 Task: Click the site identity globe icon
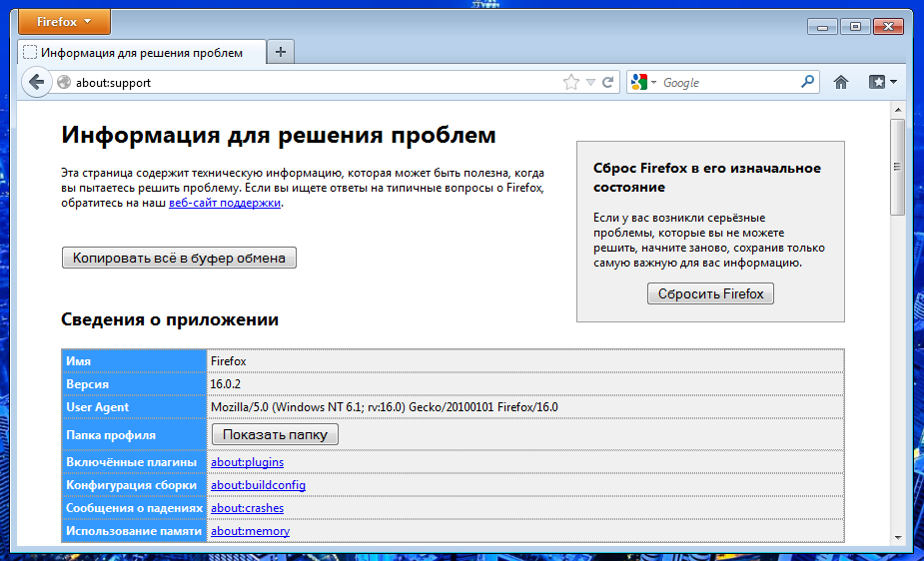64,83
